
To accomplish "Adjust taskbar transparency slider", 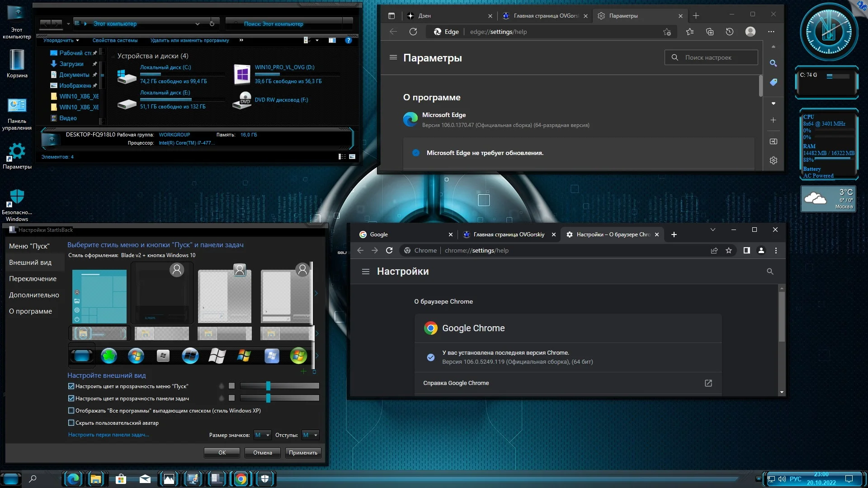I will 269,398.
